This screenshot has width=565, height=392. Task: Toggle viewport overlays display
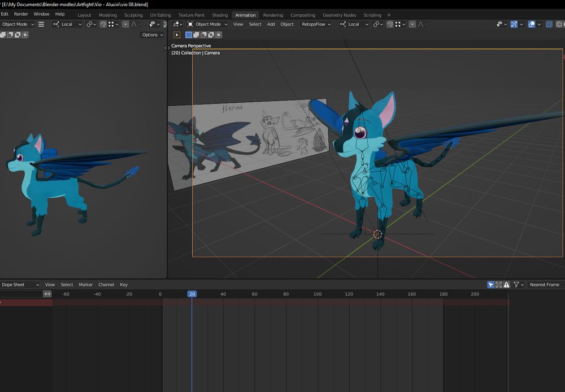[x=532, y=24]
